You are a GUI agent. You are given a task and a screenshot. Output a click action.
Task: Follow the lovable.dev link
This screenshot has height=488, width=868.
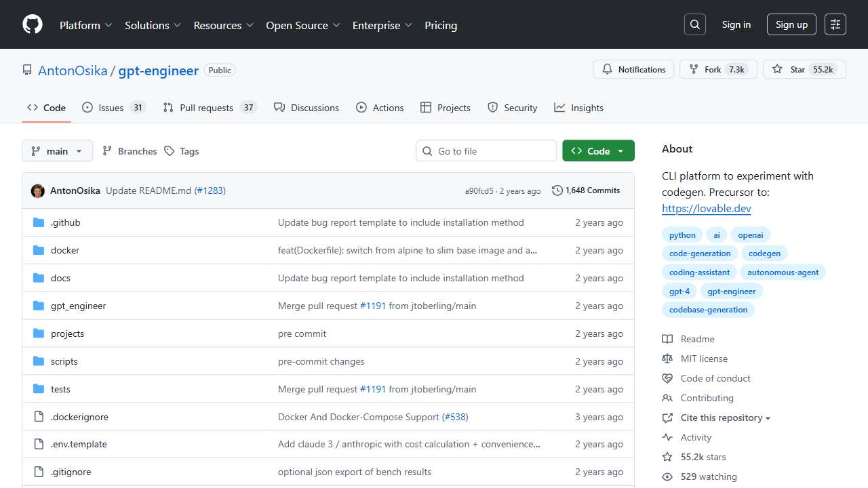tap(706, 209)
